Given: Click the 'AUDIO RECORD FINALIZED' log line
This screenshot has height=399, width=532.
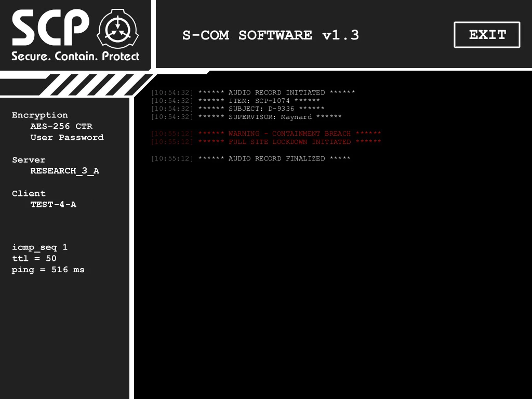Looking at the screenshot, I should click(251, 158).
